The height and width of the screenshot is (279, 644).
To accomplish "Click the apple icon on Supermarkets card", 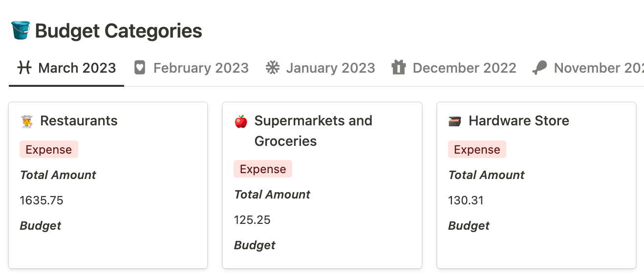I will (241, 121).
